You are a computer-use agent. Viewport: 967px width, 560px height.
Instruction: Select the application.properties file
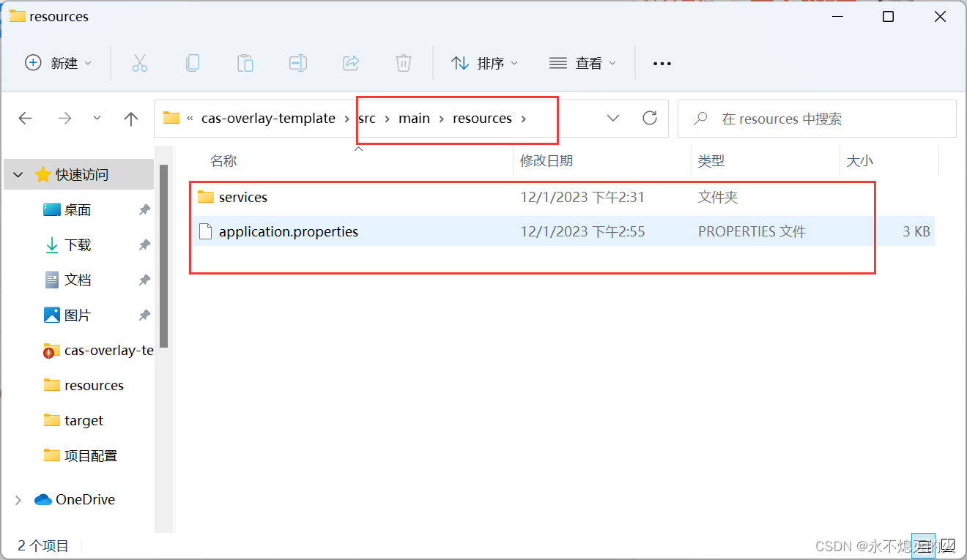pyautogui.click(x=562, y=231)
